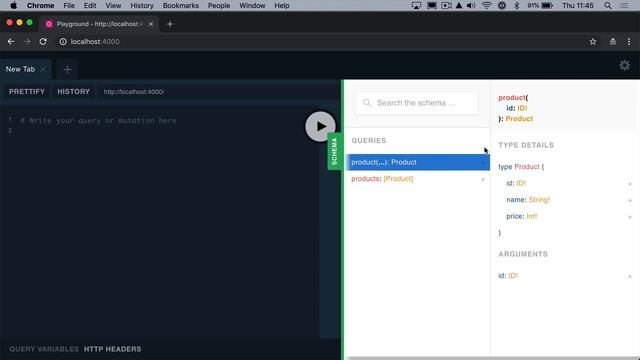Click Product in 'type Product {' line
This screenshot has height=360, width=640.
[x=527, y=167]
